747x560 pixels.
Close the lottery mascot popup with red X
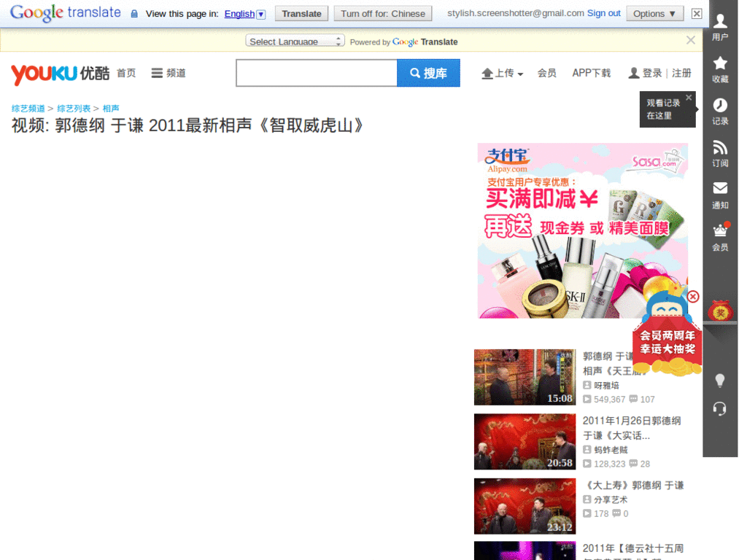coord(693,297)
